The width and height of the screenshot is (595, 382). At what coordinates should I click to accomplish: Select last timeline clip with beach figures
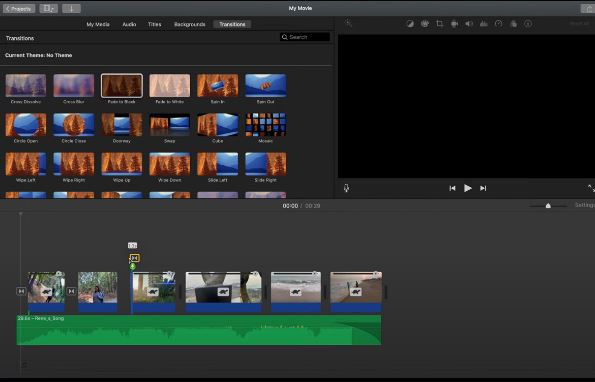point(356,291)
